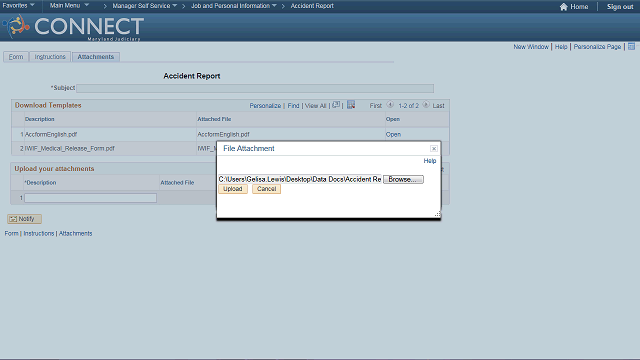Switch to the Form tab
The image size is (640, 360).
(16, 57)
